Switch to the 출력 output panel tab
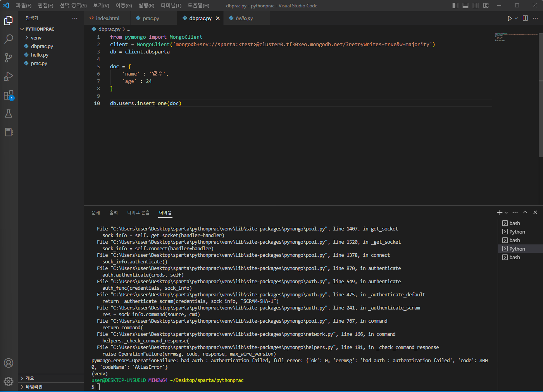The image size is (543, 392). (x=114, y=212)
